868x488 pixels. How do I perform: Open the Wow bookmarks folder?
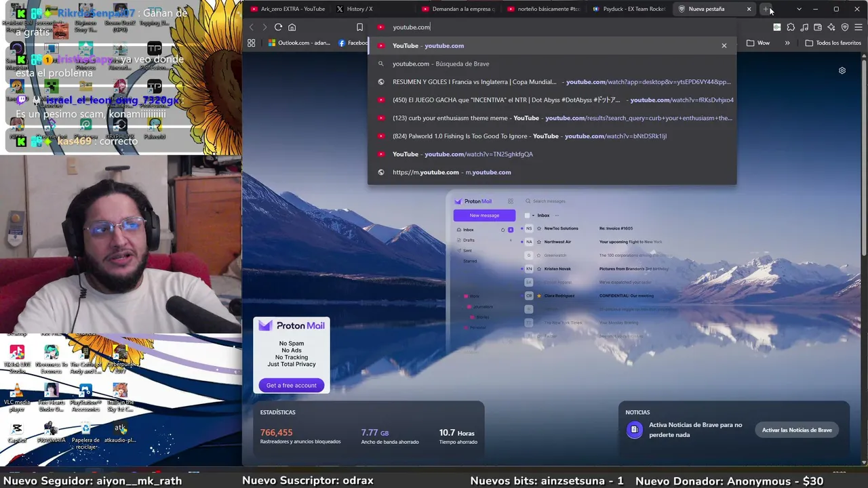(x=758, y=43)
